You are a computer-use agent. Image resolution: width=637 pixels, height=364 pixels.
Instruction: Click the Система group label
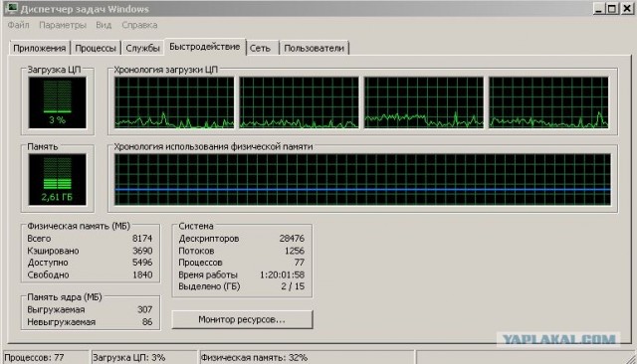tap(196, 226)
